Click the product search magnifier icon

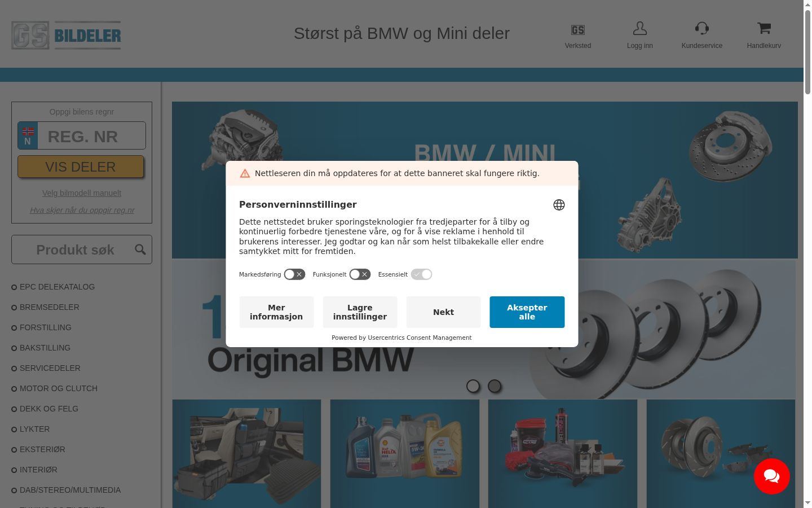pyautogui.click(x=140, y=249)
